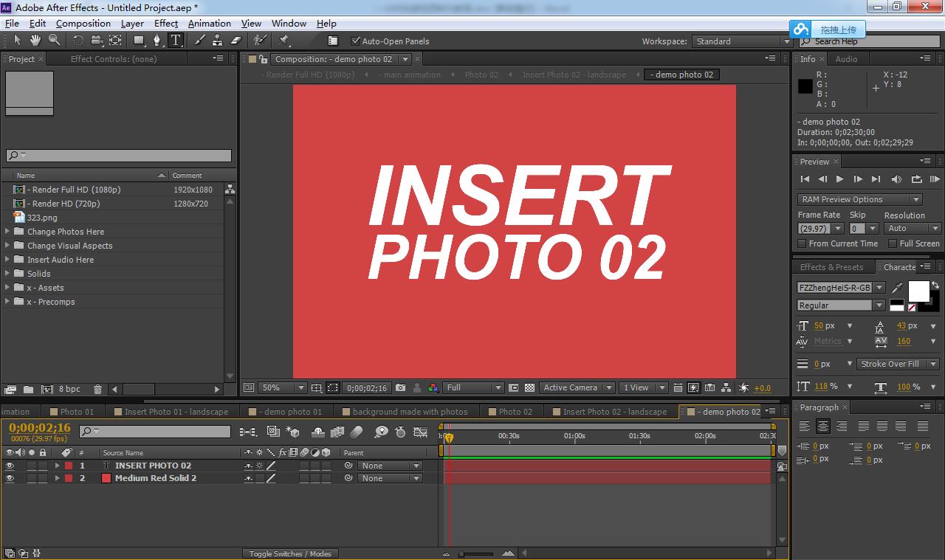This screenshot has width=945, height=560.
Task: Open the Workspace Standard dropdown
Action: coord(742,41)
